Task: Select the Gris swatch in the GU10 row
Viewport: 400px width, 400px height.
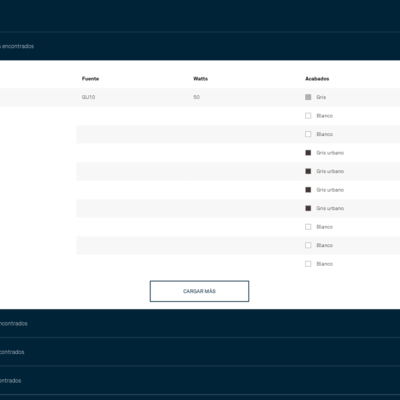Action: pos(308,97)
